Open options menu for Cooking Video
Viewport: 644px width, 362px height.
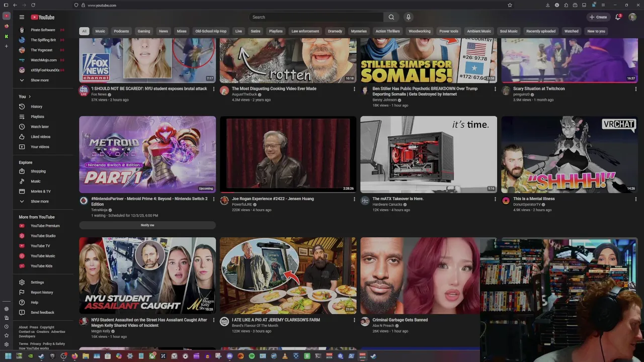pyautogui.click(x=354, y=89)
